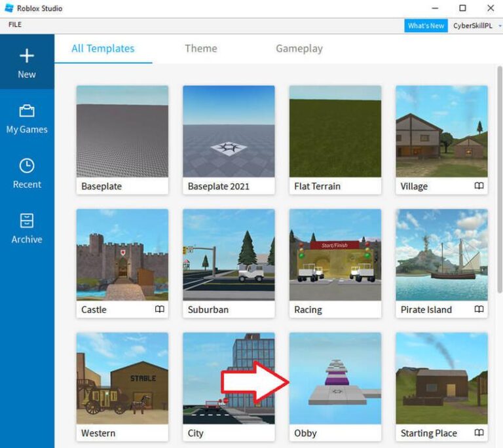The width and height of the screenshot is (503, 448).
Task: Click the "Baseplate" label text
Action: pyautogui.click(x=102, y=186)
